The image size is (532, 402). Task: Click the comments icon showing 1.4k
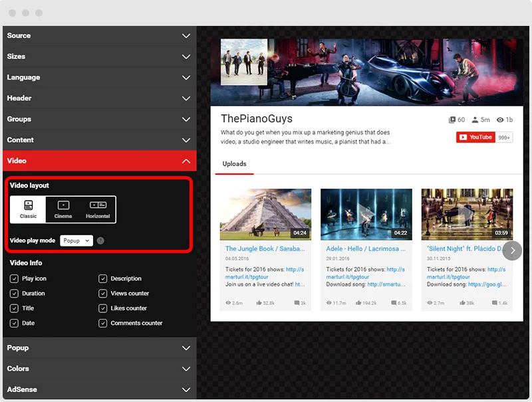(x=495, y=303)
